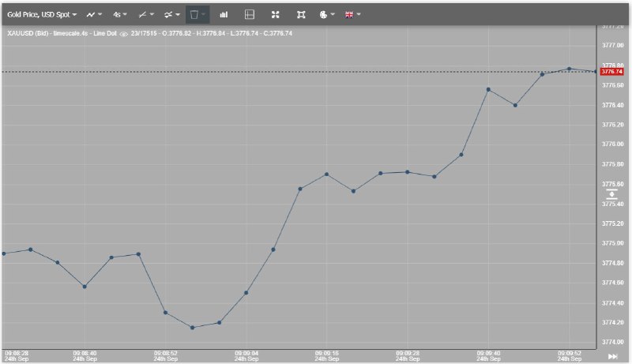Jump to latest data with double-arrow button

(x=612, y=357)
